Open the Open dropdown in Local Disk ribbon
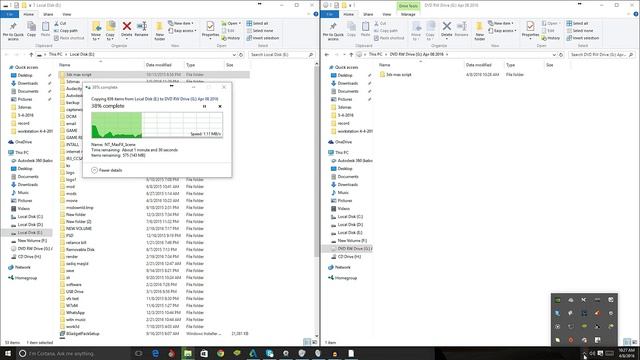The image size is (640, 360). click(231, 23)
